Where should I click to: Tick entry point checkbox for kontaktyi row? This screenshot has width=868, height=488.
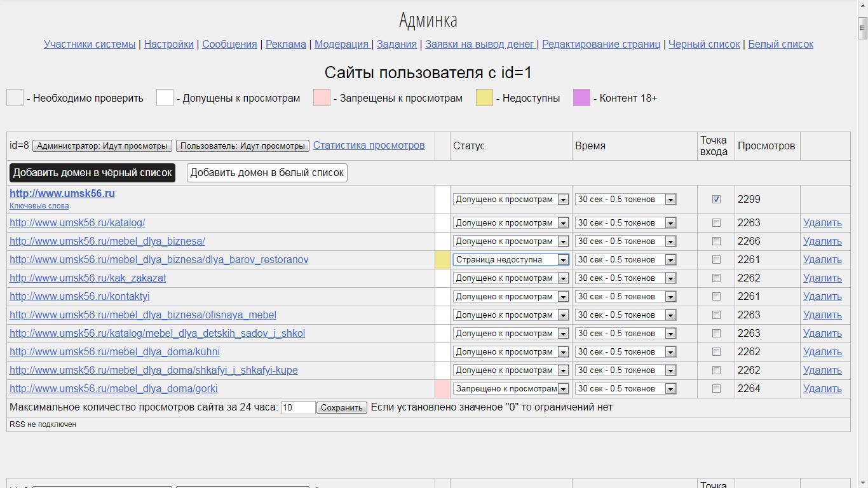[717, 297]
